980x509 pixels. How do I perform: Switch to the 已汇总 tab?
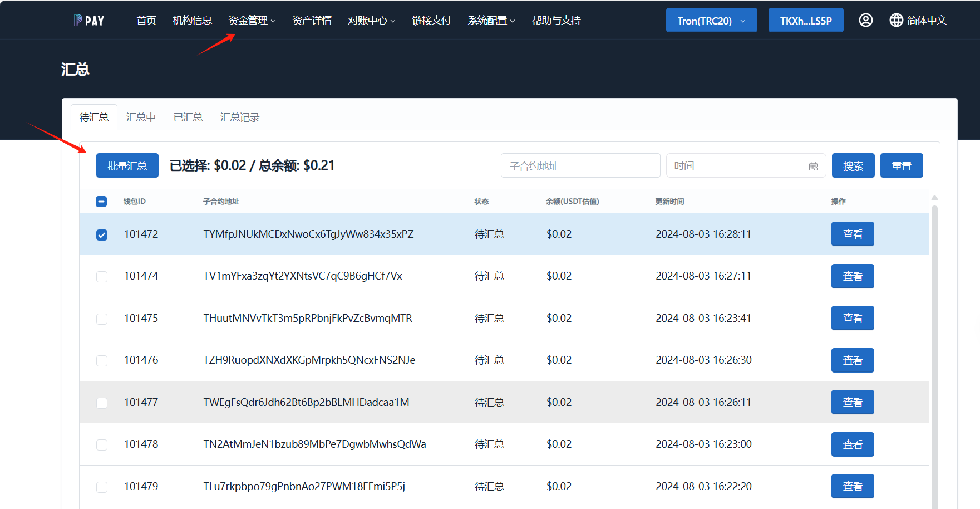188,117
